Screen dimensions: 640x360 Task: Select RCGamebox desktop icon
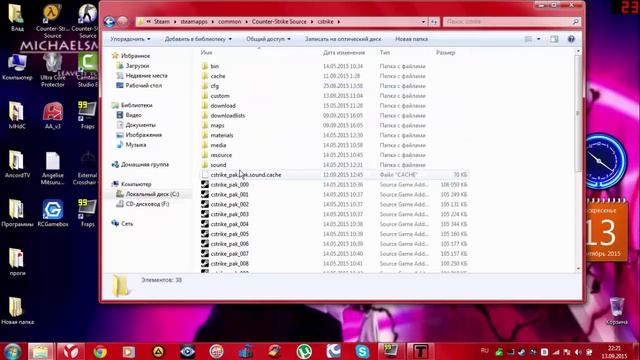53,213
